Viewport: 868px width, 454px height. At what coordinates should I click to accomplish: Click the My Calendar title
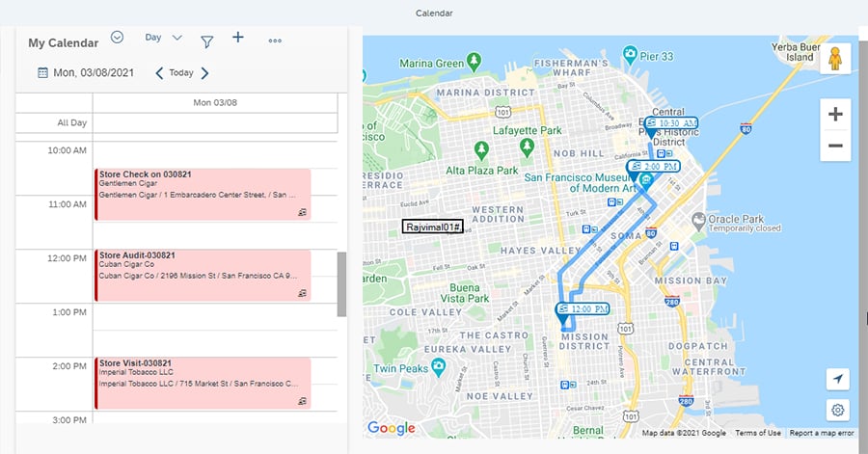click(63, 43)
